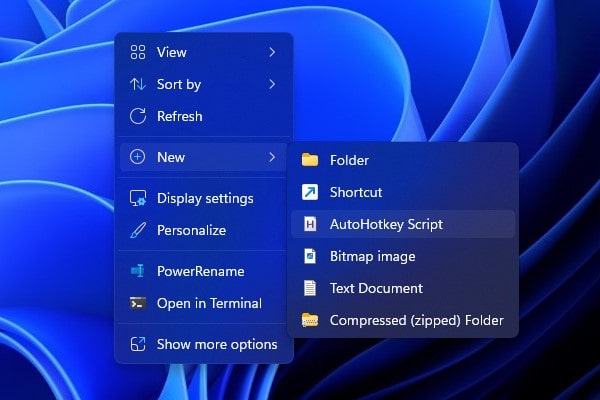Open Display settings from the menu
600x400 pixels.
pos(204,198)
